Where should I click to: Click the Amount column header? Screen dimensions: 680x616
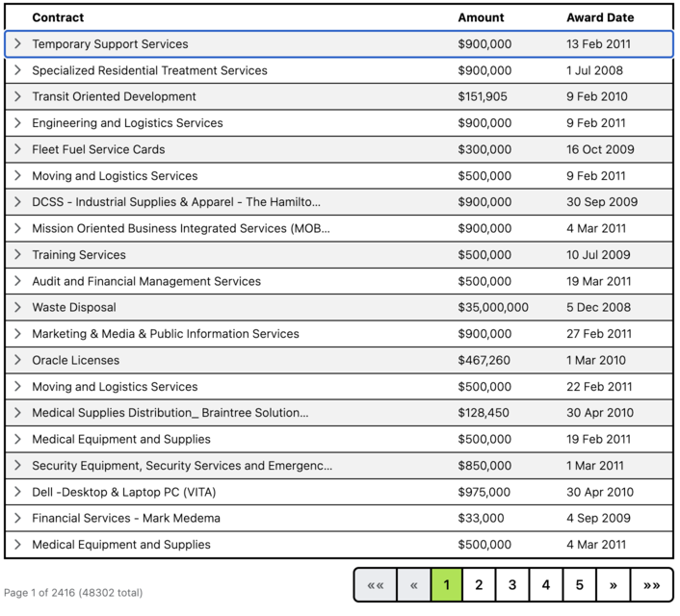(481, 17)
